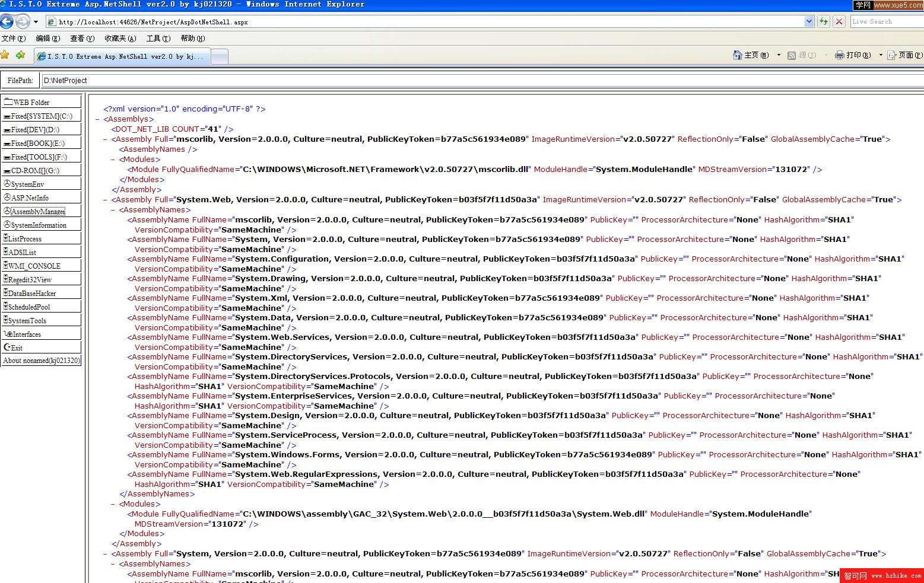924x583 pixels.
Task: Open the 帮助(H) menu
Action: pyautogui.click(x=193, y=39)
